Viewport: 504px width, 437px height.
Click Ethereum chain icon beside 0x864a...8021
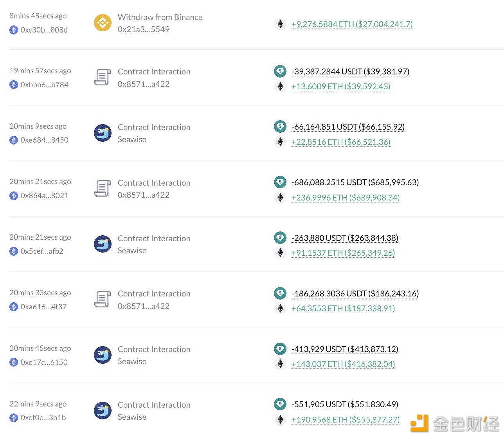coord(14,196)
